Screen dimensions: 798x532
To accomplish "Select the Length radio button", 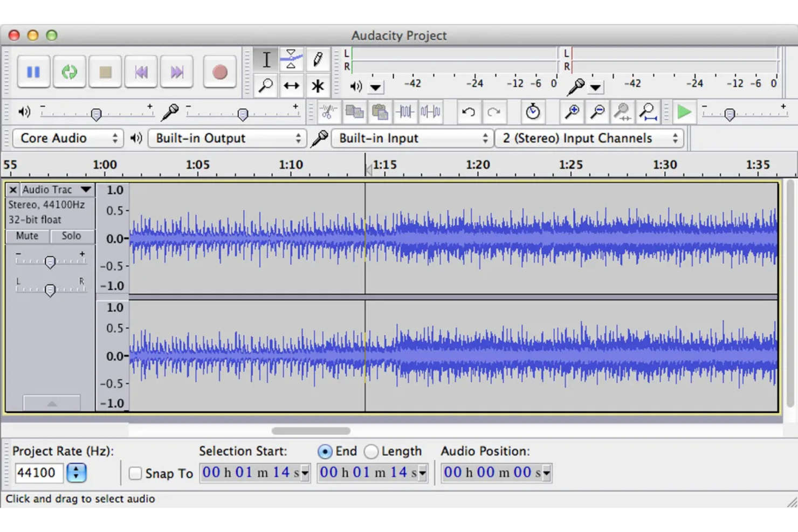I will pyautogui.click(x=371, y=451).
